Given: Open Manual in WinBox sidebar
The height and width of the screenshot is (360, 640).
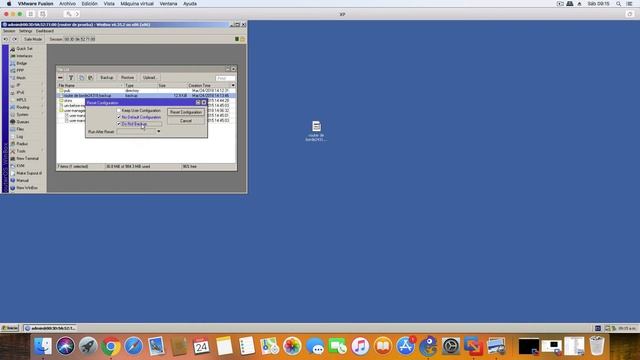Looking at the screenshot, I should coord(22,180).
